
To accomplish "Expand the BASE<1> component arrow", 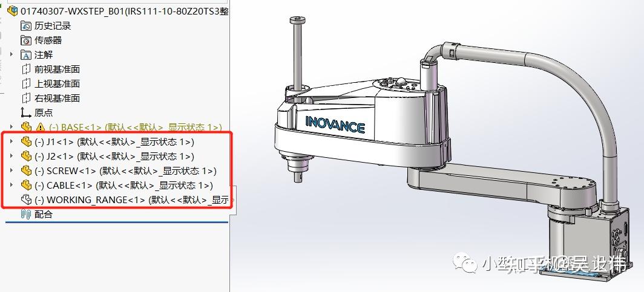I will click(x=11, y=127).
